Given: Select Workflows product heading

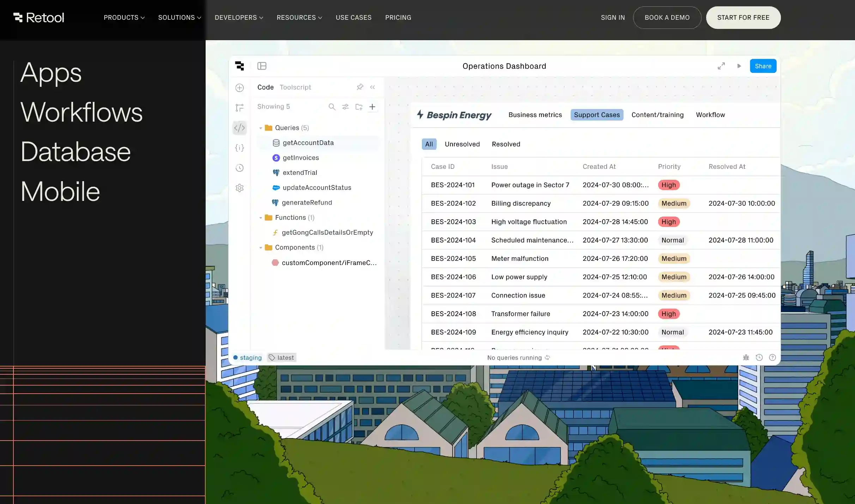Looking at the screenshot, I should (x=81, y=112).
